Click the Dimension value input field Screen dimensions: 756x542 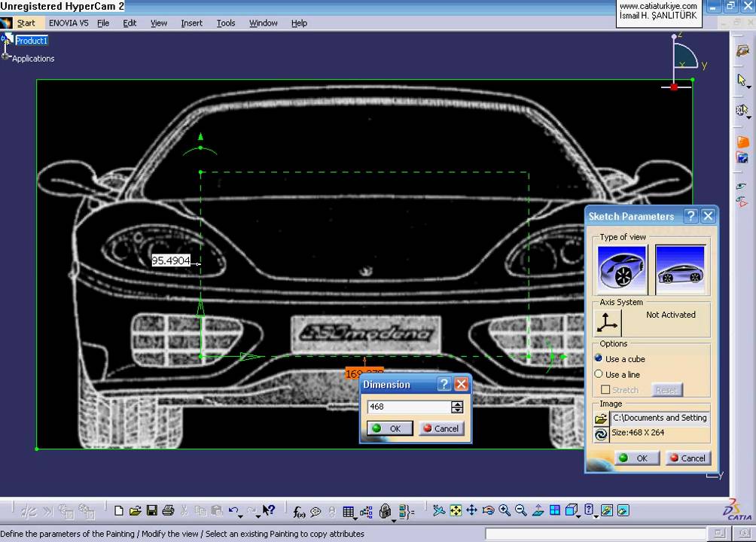[410, 406]
